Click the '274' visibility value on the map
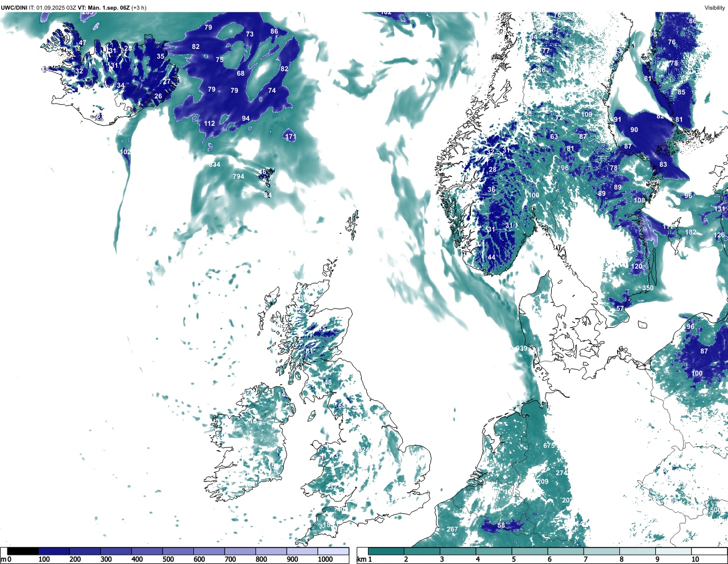Viewport: 728px width, 564px height. coord(561,473)
